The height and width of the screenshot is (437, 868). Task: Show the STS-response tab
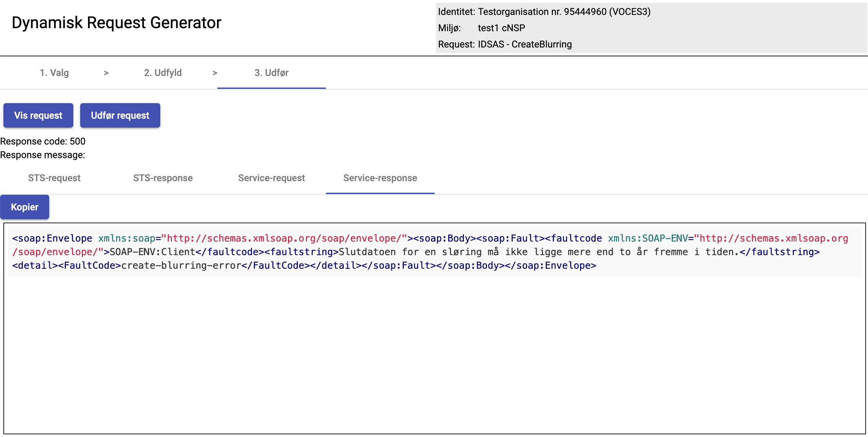(x=163, y=178)
